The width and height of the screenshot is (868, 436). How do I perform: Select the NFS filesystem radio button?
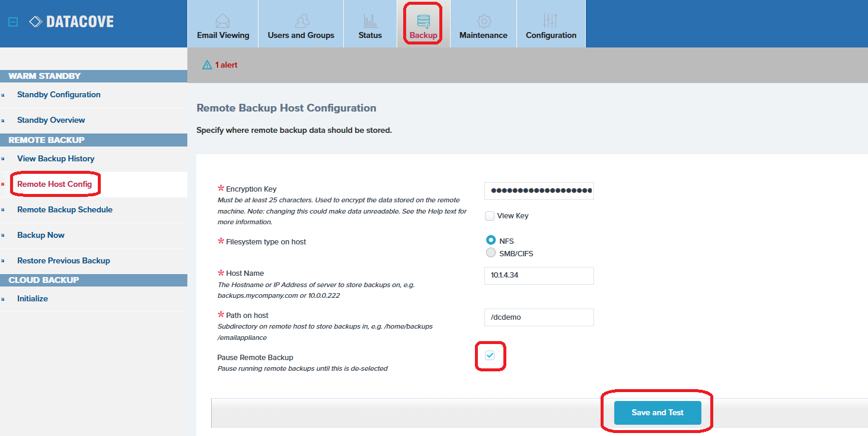point(491,240)
